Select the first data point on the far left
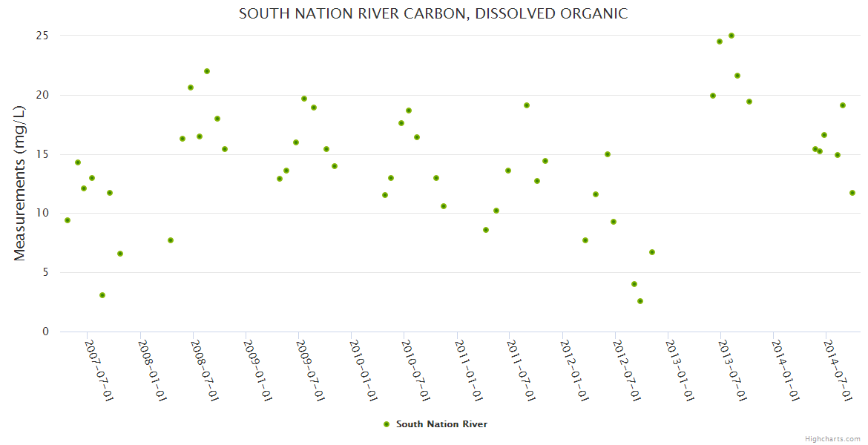868x445 pixels. [x=68, y=220]
